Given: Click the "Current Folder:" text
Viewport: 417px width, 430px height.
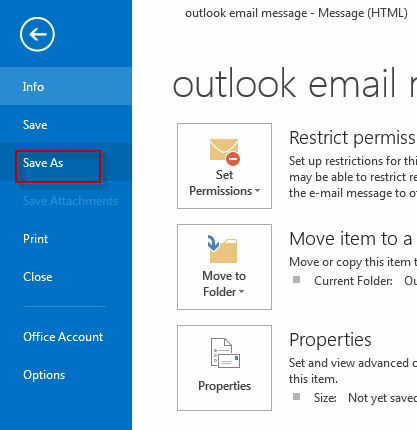Looking at the screenshot, I should pos(353,281).
